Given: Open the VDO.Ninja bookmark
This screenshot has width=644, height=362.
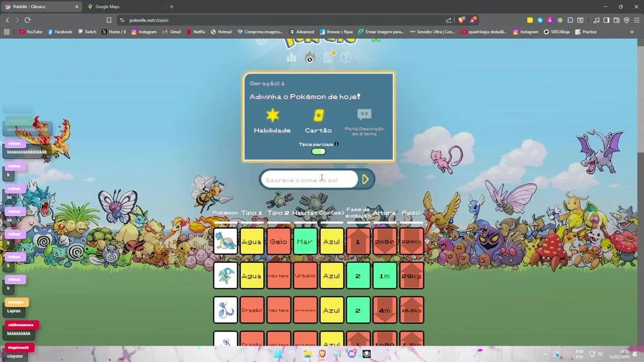Looking at the screenshot, I should pyautogui.click(x=556, y=32).
